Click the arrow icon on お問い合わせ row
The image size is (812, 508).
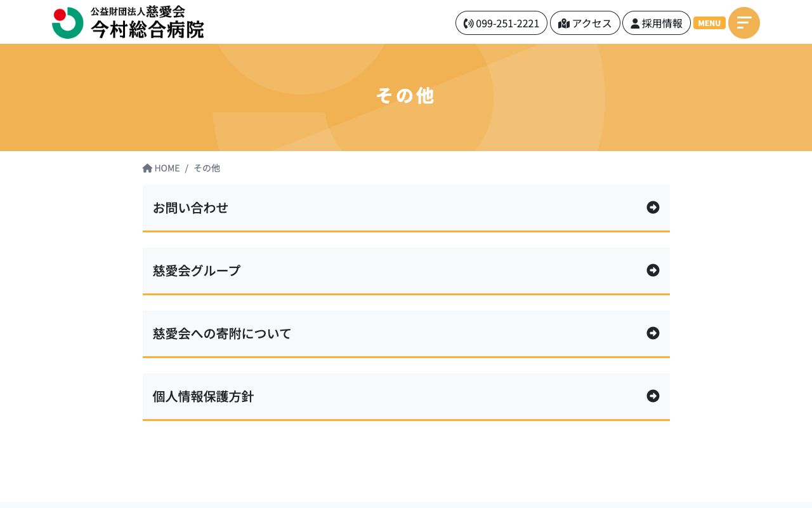(x=653, y=208)
